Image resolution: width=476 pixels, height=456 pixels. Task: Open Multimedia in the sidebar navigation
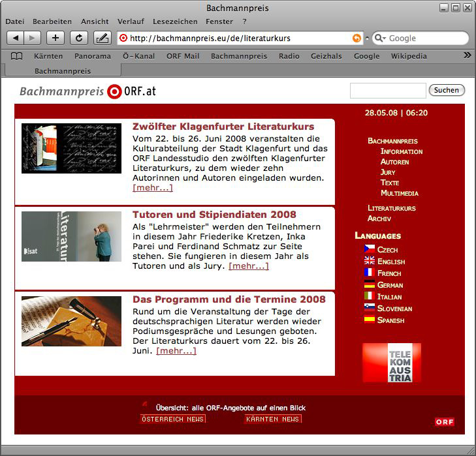[400, 193]
